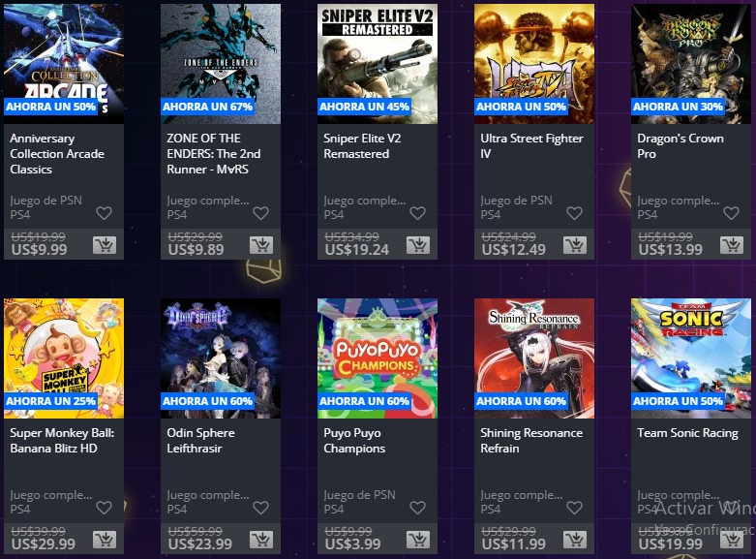Toggle wishlist heart for Odin Sphere Leifthrasir
Image resolution: width=756 pixels, height=559 pixels.
[x=260, y=508]
